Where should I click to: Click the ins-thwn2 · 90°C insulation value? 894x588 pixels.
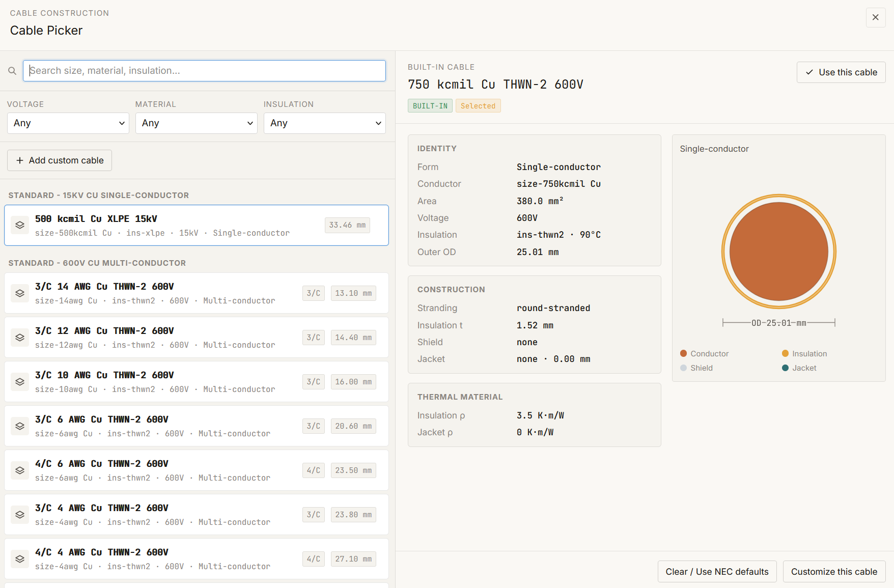point(558,235)
